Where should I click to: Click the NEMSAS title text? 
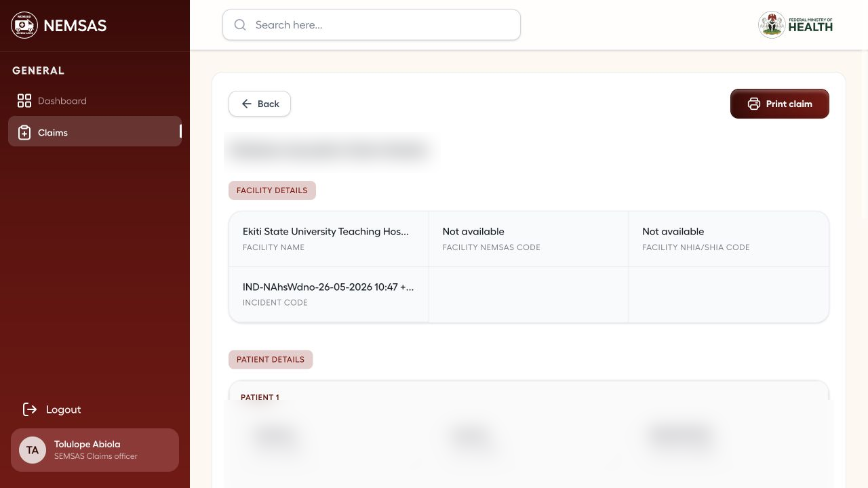pyautogui.click(x=75, y=26)
